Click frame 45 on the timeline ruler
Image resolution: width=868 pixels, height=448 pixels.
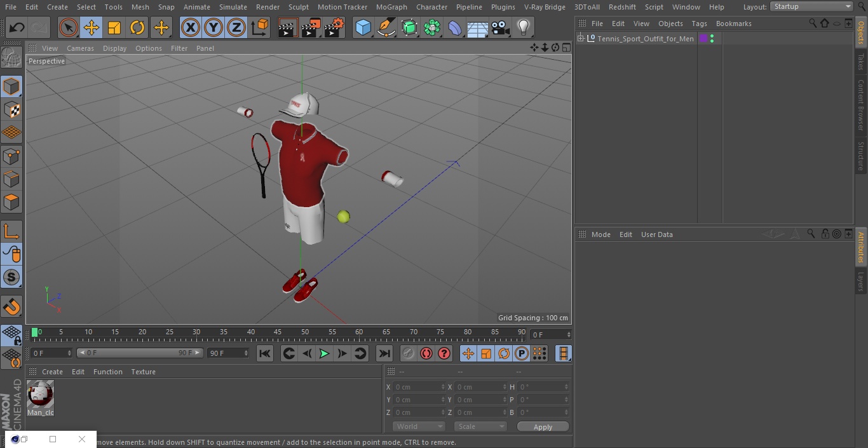tap(278, 332)
